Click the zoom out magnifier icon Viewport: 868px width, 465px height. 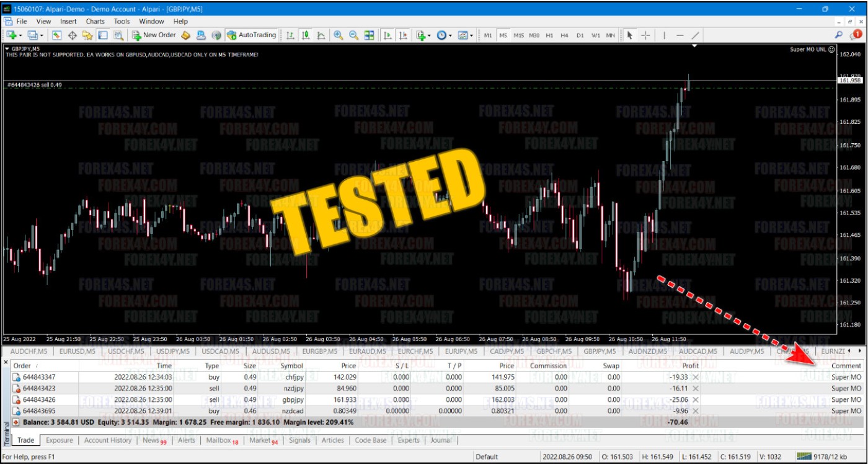(x=353, y=35)
